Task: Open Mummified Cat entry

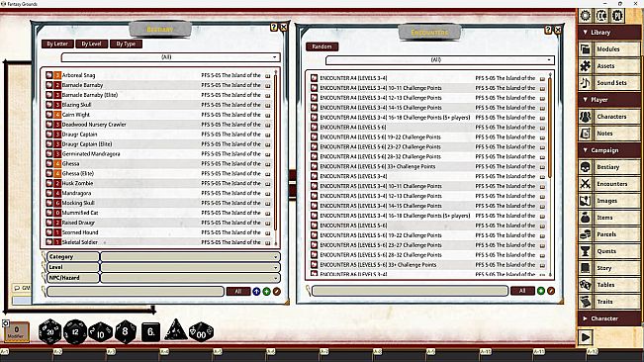Action: point(157,213)
